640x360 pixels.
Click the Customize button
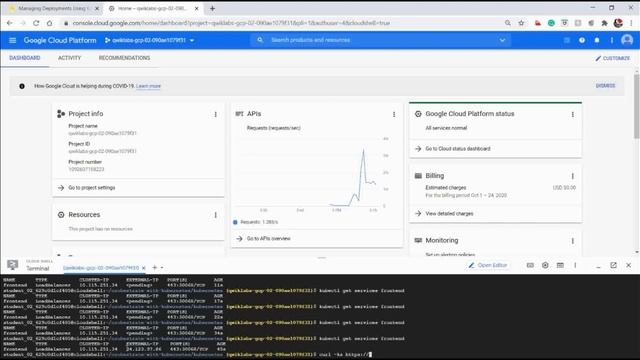[612, 58]
